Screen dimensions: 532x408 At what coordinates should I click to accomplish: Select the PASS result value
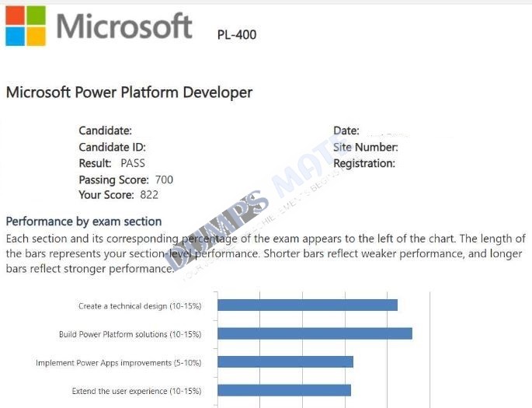[133, 163]
